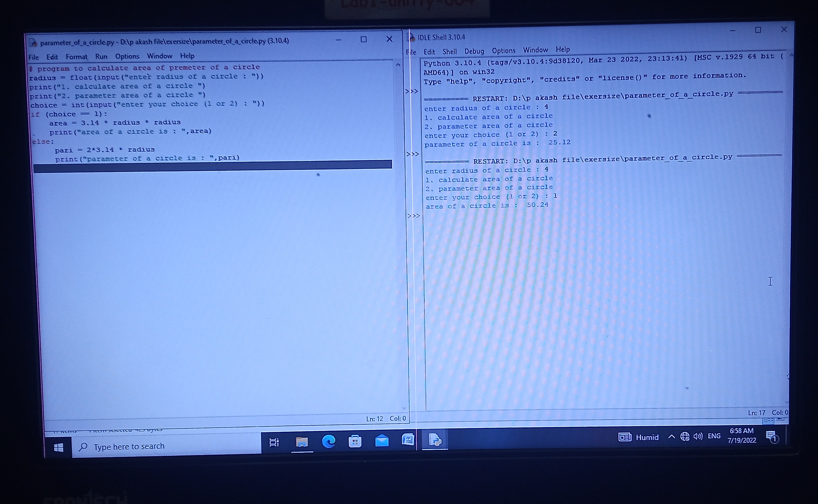This screenshot has height=504, width=818.
Task: Open the network globe tray icon
Action: coord(685,437)
